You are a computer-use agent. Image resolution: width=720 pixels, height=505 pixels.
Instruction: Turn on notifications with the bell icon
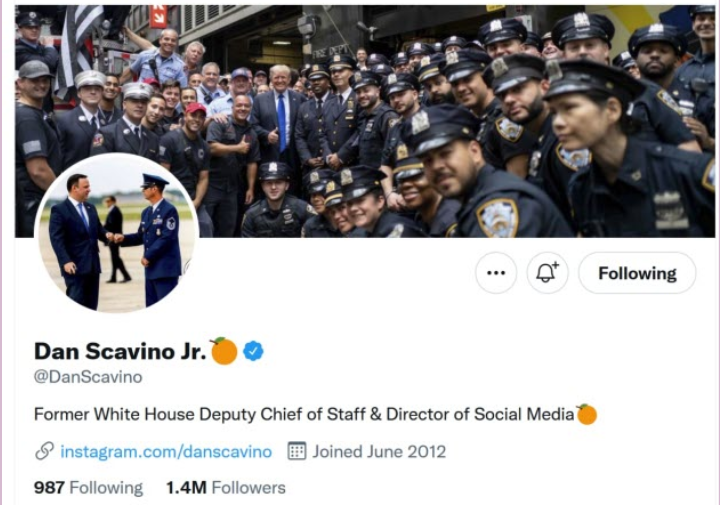point(547,273)
